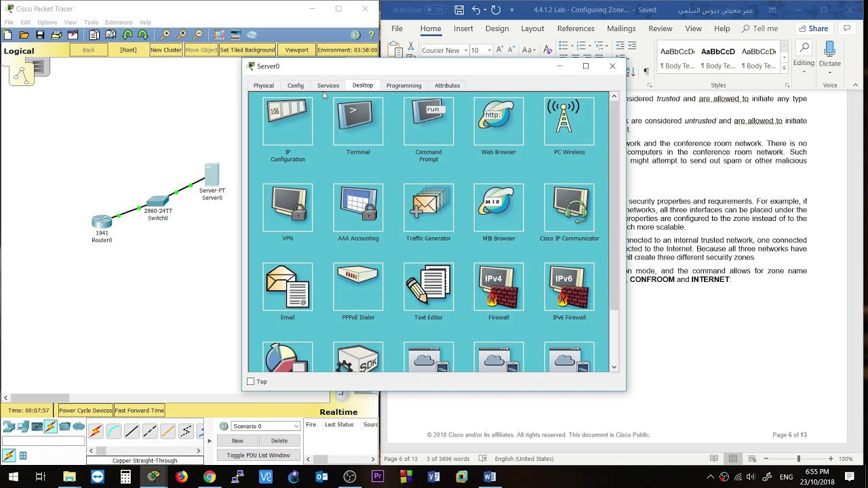Click the workspace horizontal scrollbar
This screenshot has width=868, height=488.
click(x=39, y=398)
